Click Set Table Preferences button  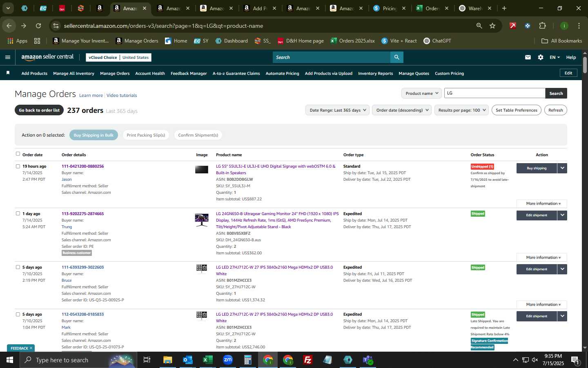[516, 110]
